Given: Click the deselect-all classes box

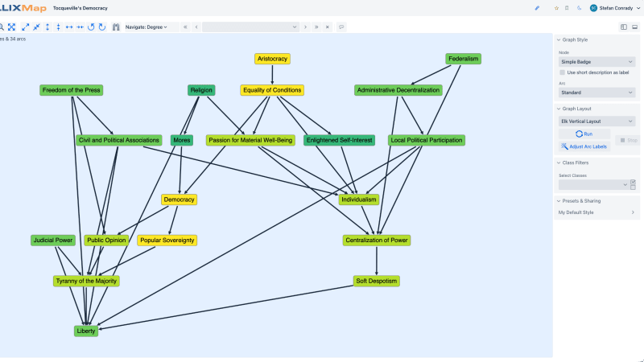Looking at the screenshot, I should pyautogui.click(x=633, y=187).
